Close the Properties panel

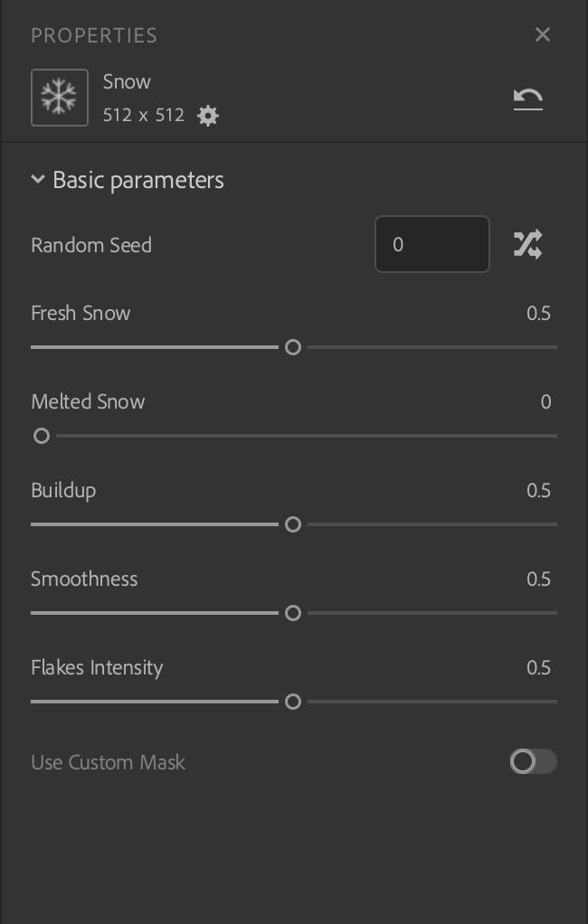543,34
